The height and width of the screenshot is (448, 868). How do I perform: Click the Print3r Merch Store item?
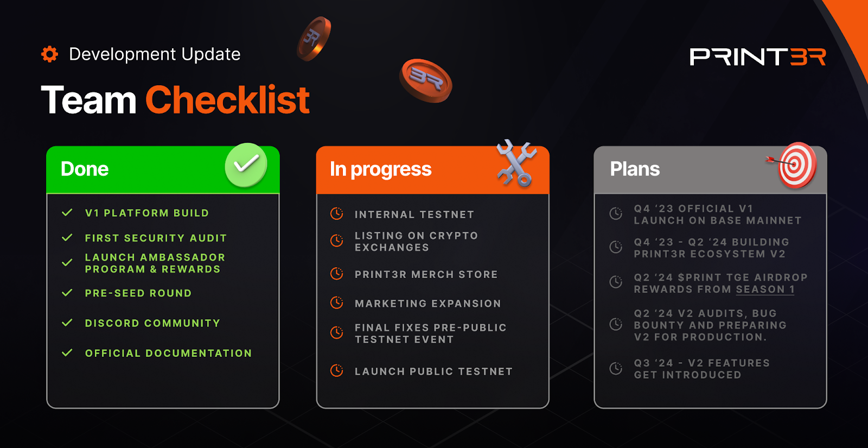pyautogui.click(x=426, y=274)
